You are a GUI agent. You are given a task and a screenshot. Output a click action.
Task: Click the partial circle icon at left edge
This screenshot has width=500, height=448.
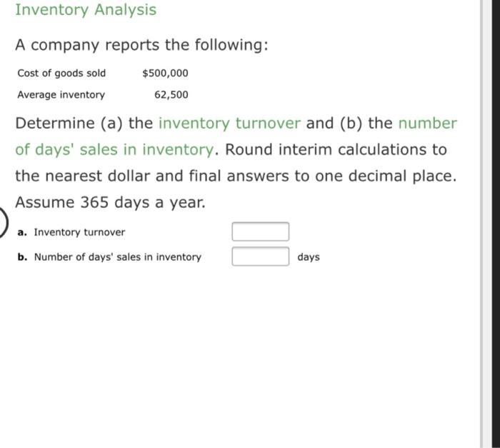3,221
